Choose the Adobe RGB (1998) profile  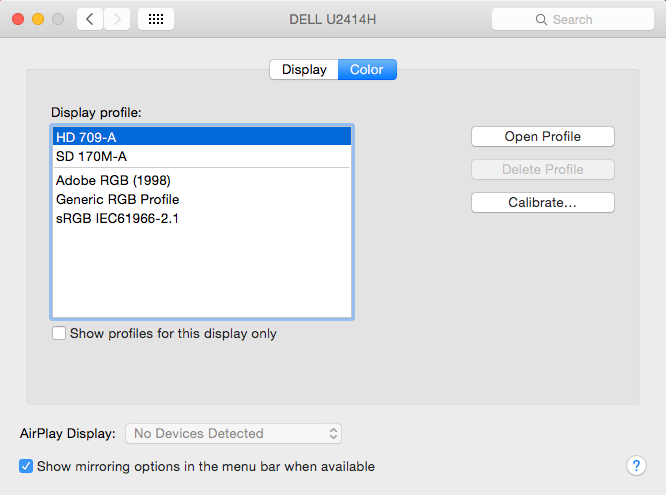pyautogui.click(x=202, y=180)
